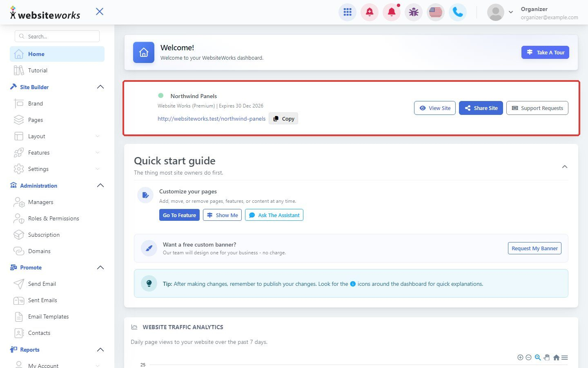This screenshot has width=588, height=368.
Task: Collapse the Quick start guide panel
Action: [x=565, y=166]
